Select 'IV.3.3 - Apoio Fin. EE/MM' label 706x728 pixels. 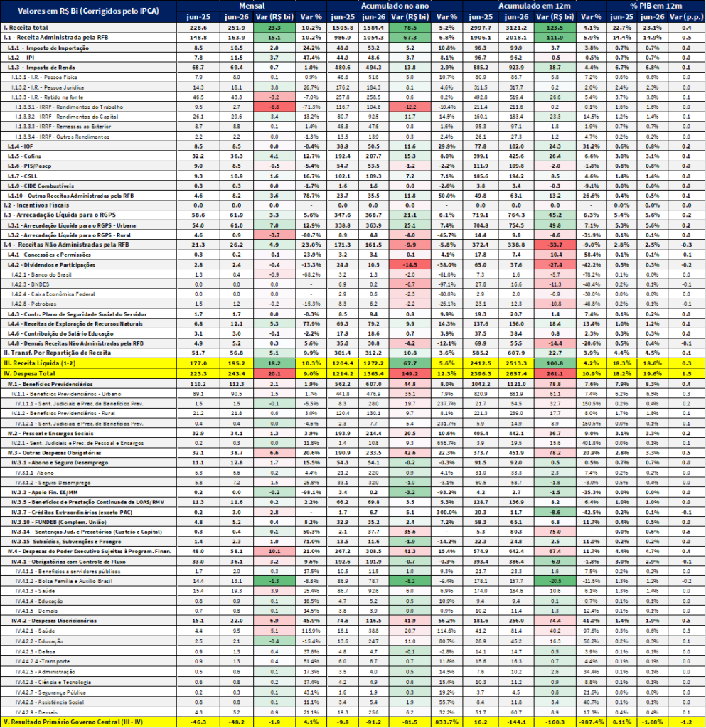pos(45,492)
